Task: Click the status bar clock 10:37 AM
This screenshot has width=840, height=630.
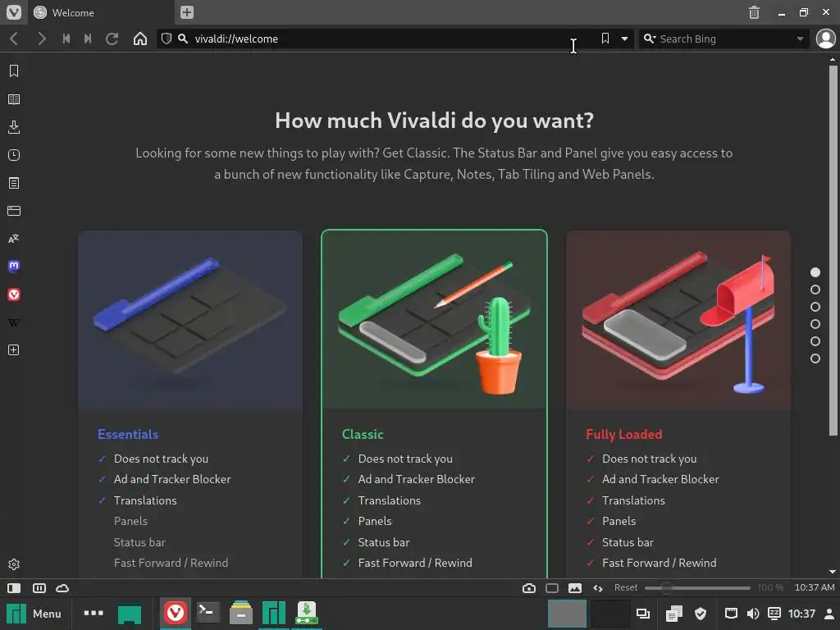Action: [815, 587]
